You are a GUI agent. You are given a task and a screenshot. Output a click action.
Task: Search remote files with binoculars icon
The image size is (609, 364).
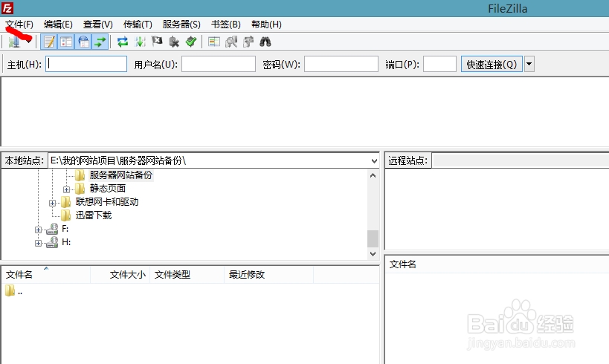point(265,42)
